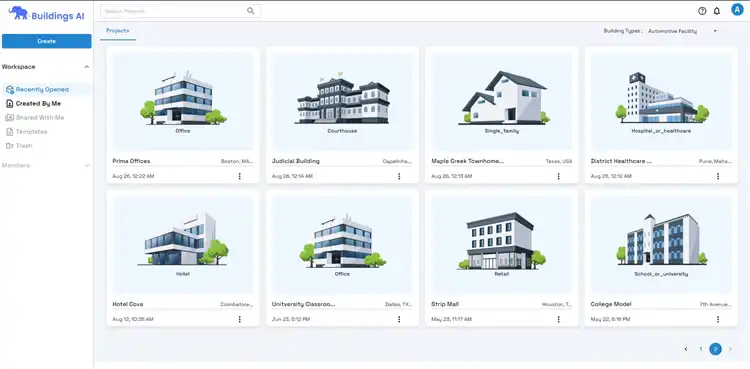Viewport: 750px width, 369px height.
Task: Click the Buildings AI elephant logo
Action: [19, 13]
